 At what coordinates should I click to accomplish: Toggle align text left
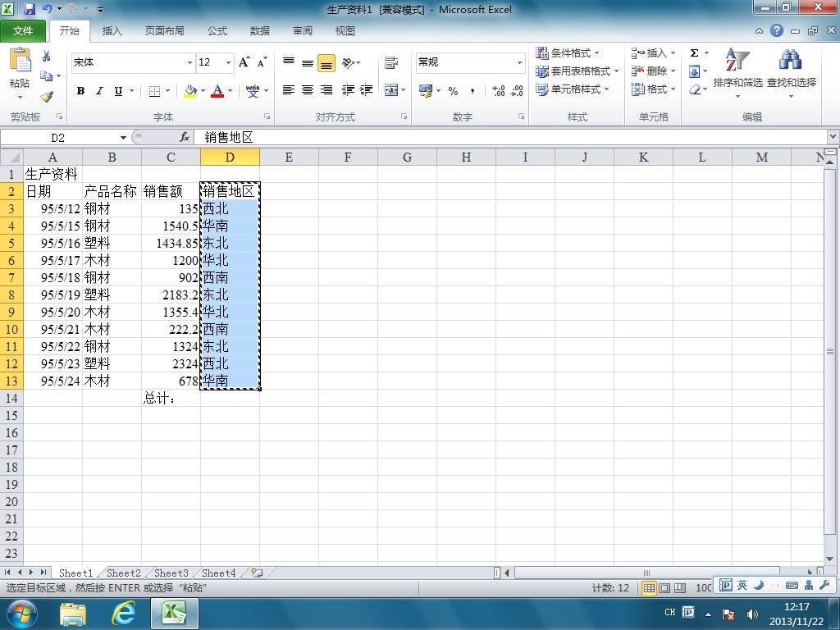coord(289,90)
